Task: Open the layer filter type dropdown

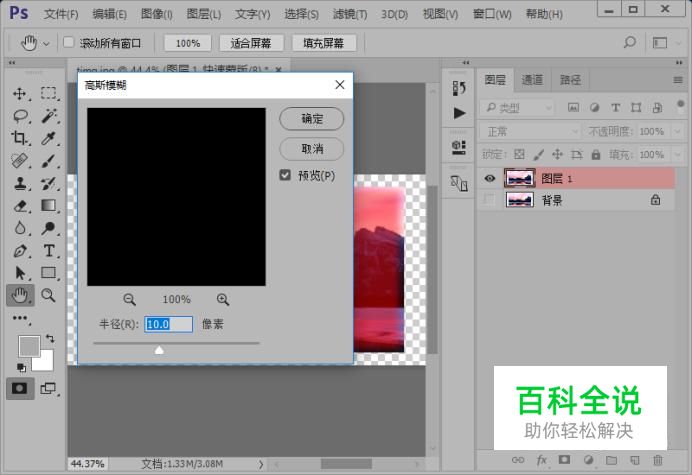Action: [516, 107]
